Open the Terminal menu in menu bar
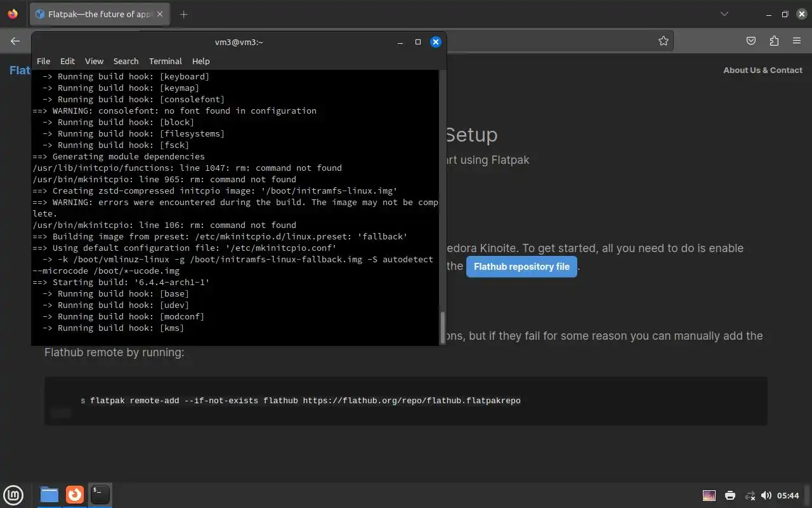This screenshot has height=508, width=812. [x=166, y=61]
